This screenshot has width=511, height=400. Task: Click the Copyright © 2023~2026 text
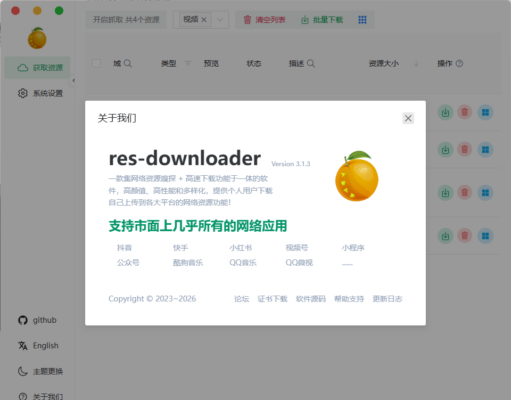pyautogui.click(x=152, y=299)
